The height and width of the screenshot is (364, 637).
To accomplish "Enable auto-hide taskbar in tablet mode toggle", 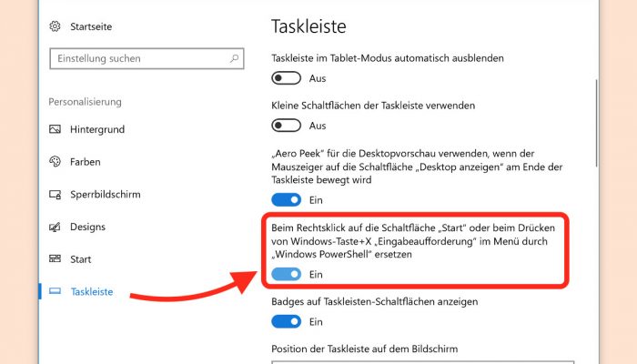I will point(287,78).
